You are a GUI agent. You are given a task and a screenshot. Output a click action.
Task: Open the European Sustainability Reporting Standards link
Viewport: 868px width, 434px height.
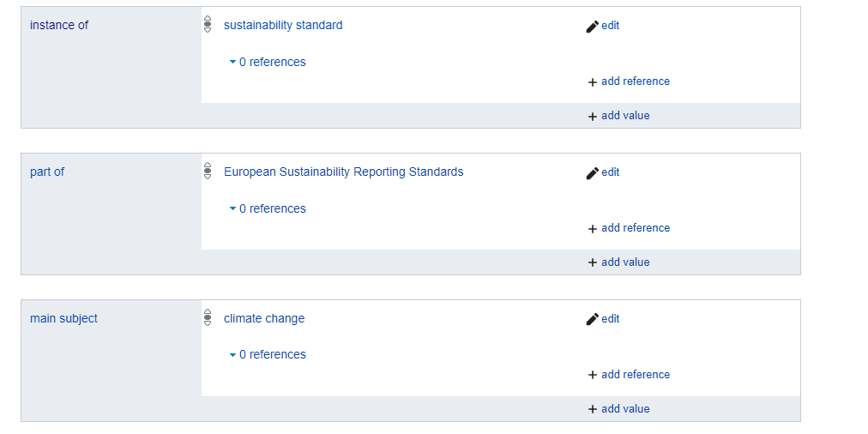click(343, 172)
